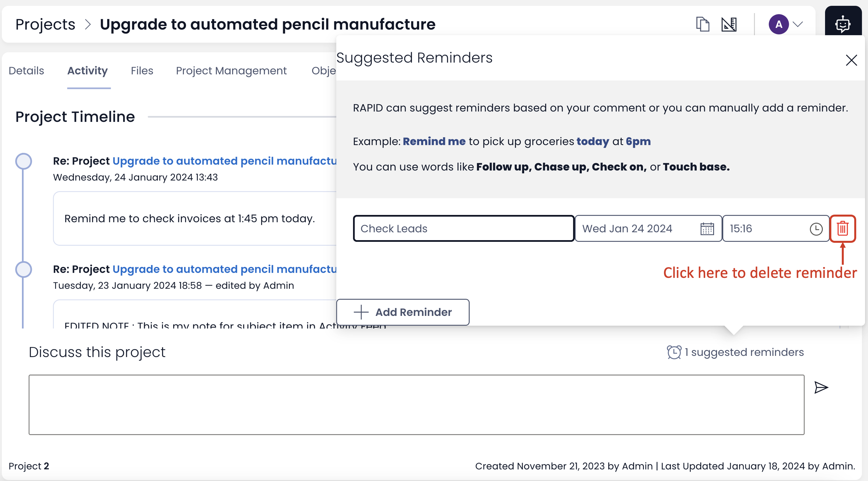Select the Project Management tab
The width and height of the screenshot is (868, 481).
click(x=232, y=70)
